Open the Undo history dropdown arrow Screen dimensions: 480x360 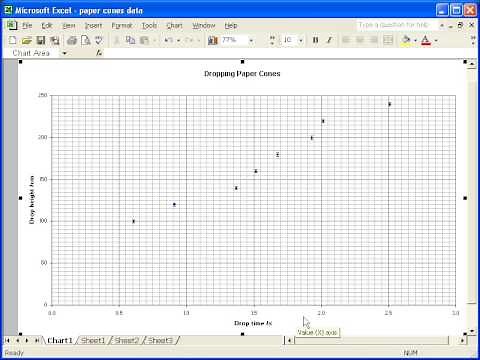tap(178, 41)
